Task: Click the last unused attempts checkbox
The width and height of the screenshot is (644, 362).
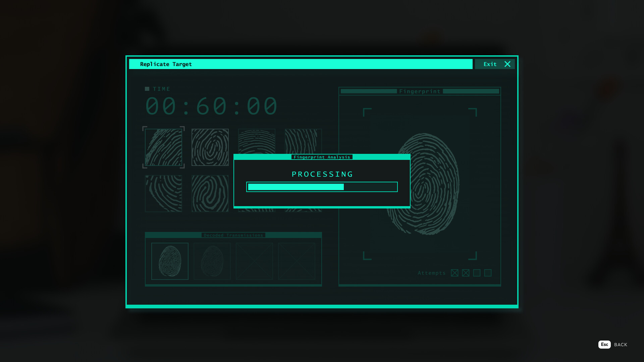Action: [x=488, y=273]
